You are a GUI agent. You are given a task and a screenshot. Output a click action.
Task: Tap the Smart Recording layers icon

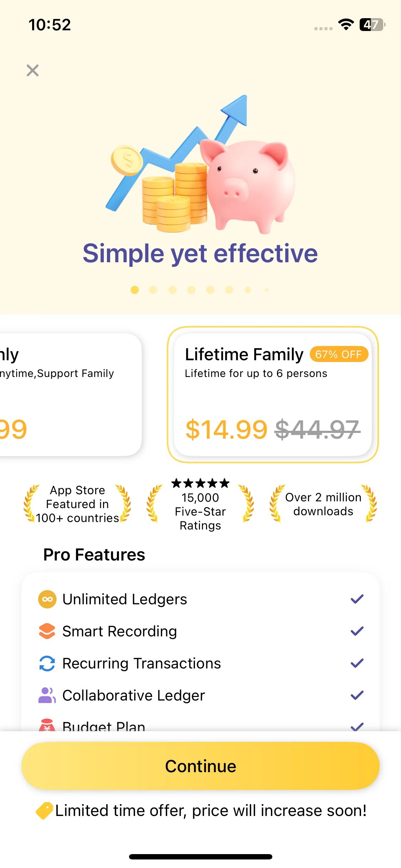coord(47,631)
